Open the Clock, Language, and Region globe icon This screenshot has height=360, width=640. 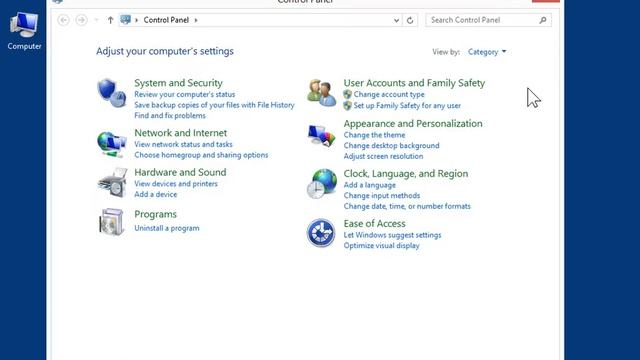click(322, 184)
